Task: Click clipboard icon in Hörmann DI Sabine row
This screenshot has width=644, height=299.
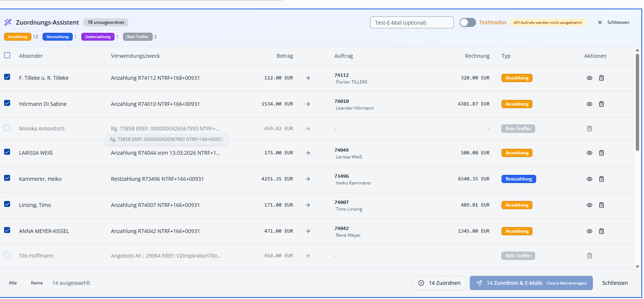Action: (601, 104)
